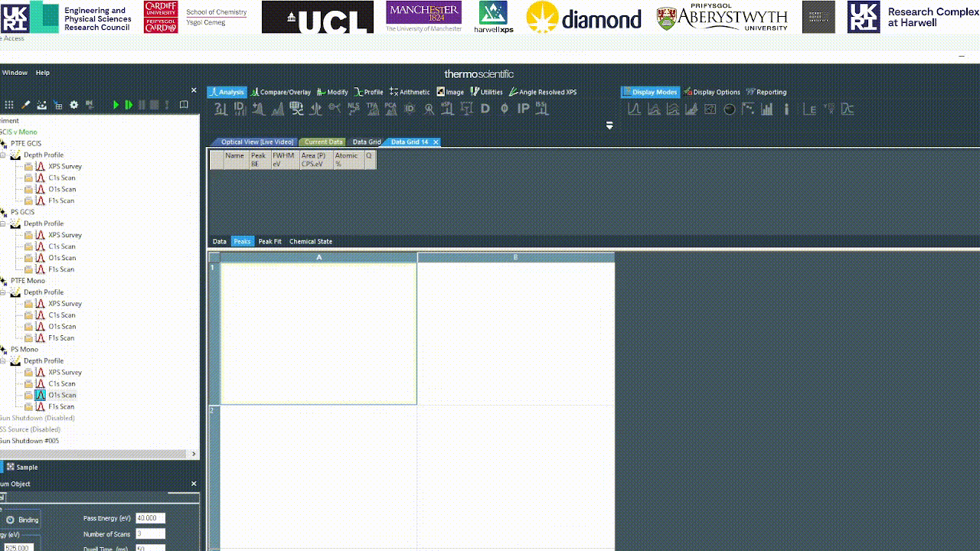The image size is (980, 551).
Task: Click the Number of Scans field
Action: pyautogui.click(x=150, y=533)
